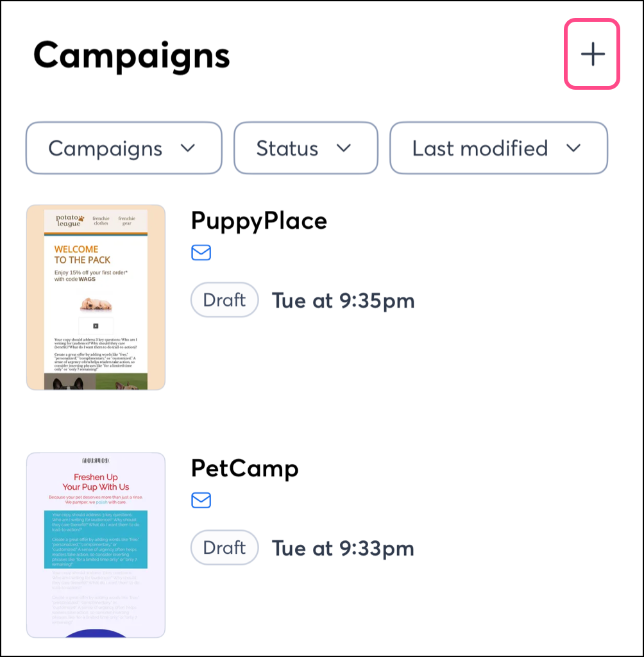Image resolution: width=644 pixels, height=657 pixels.
Task: Click the video play icon in PuppyPlace preview
Action: pyautogui.click(x=96, y=326)
